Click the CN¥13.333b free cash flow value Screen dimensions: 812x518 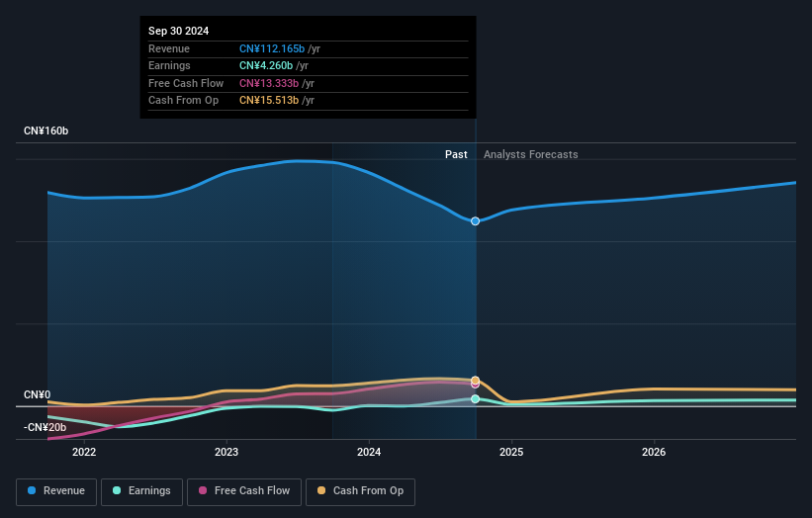[269, 83]
